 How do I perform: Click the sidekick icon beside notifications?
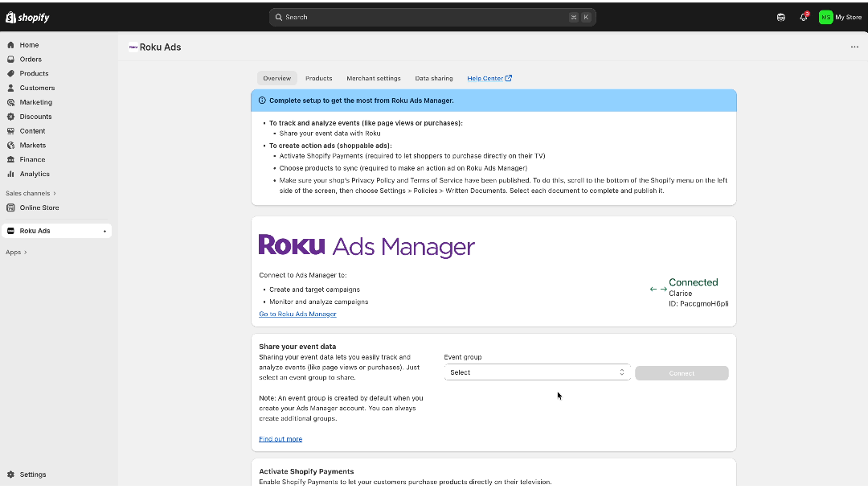tap(780, 17)
